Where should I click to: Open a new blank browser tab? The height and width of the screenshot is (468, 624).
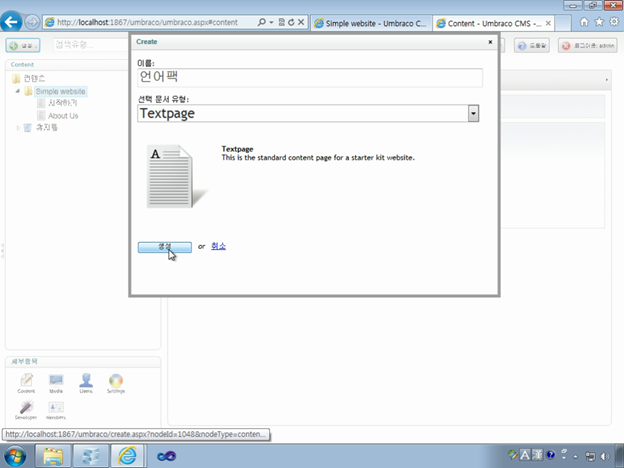pos(563,23)
